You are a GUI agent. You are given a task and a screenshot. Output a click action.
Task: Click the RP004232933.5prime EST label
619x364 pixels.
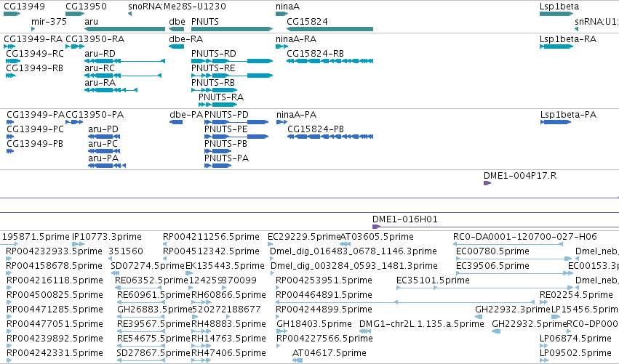(x=54, y=251)
